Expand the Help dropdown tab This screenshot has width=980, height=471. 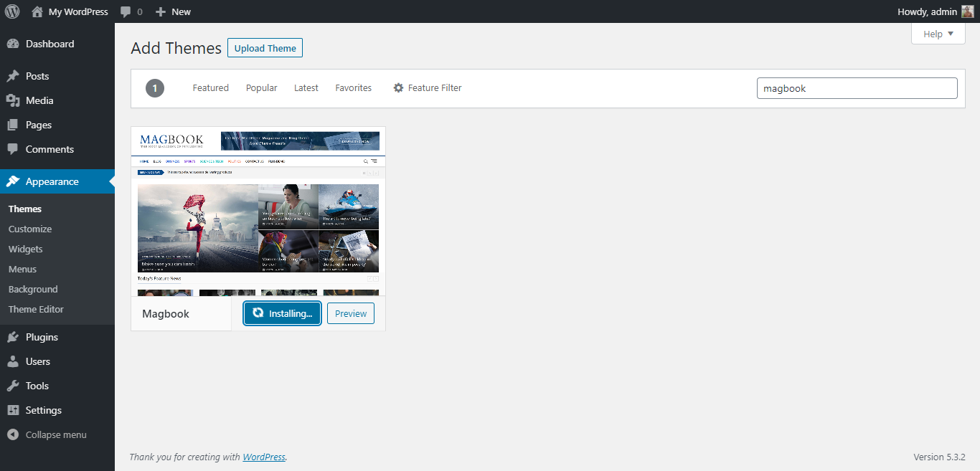(x=938, y=34)
